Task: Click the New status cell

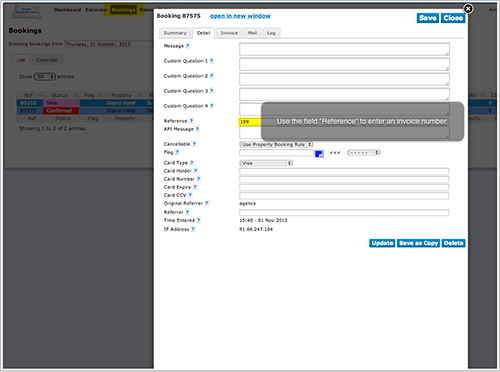Action: click(61, 103)
